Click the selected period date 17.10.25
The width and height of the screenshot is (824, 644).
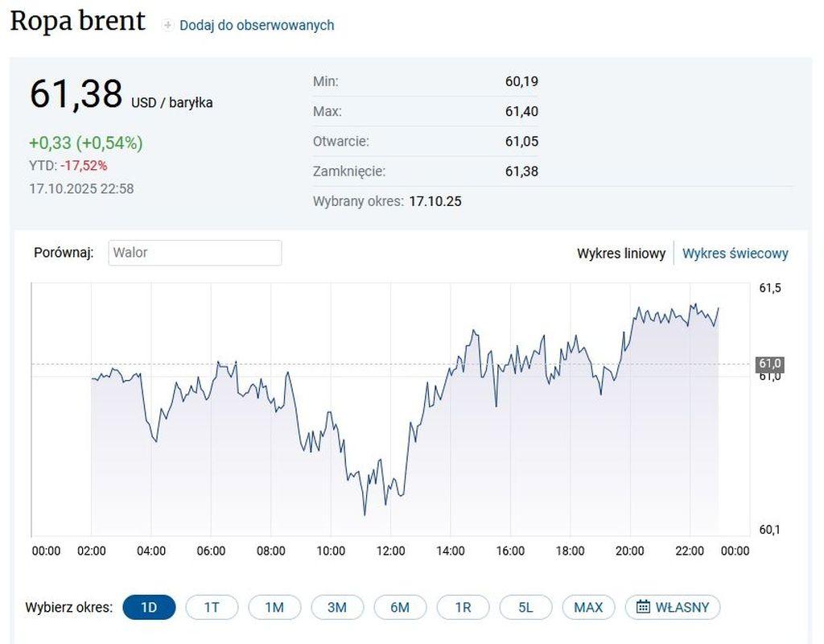[435, 201]
